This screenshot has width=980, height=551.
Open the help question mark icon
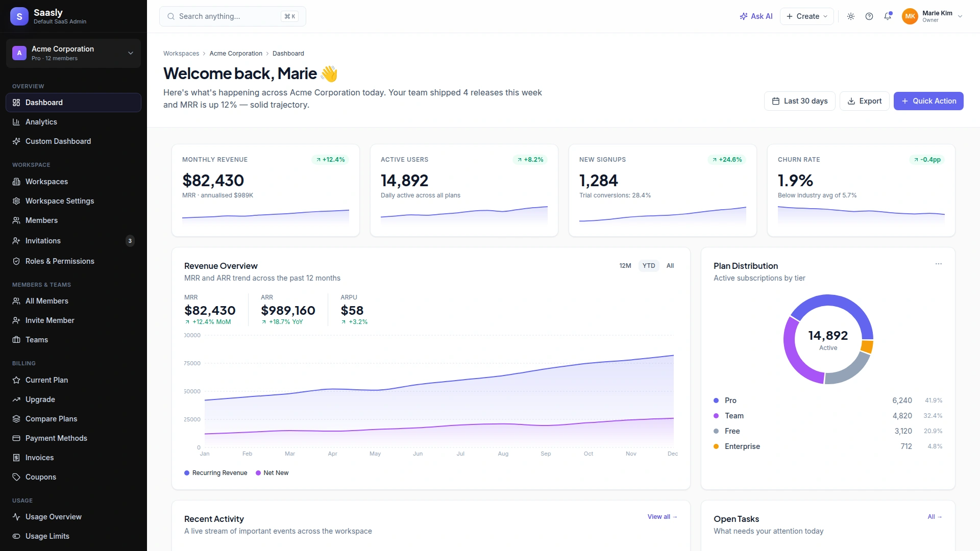point(869,16)
